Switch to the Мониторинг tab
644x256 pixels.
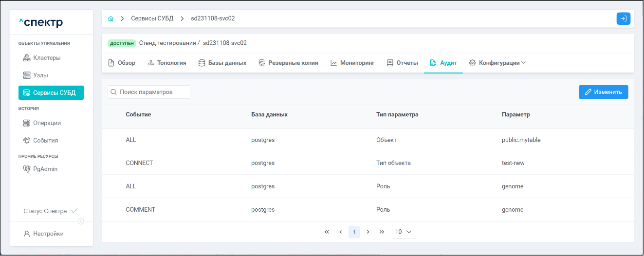point(352,63)
